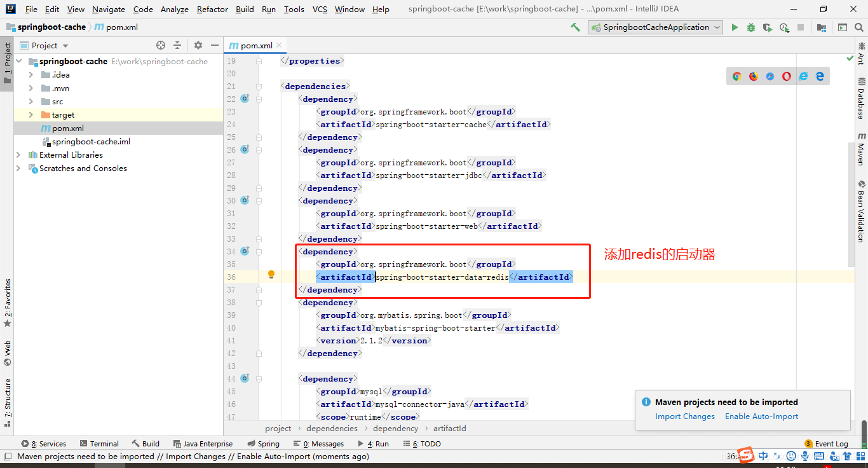
Task: Click the Sogou voice input microphone icon
Action: pos(804,456)
